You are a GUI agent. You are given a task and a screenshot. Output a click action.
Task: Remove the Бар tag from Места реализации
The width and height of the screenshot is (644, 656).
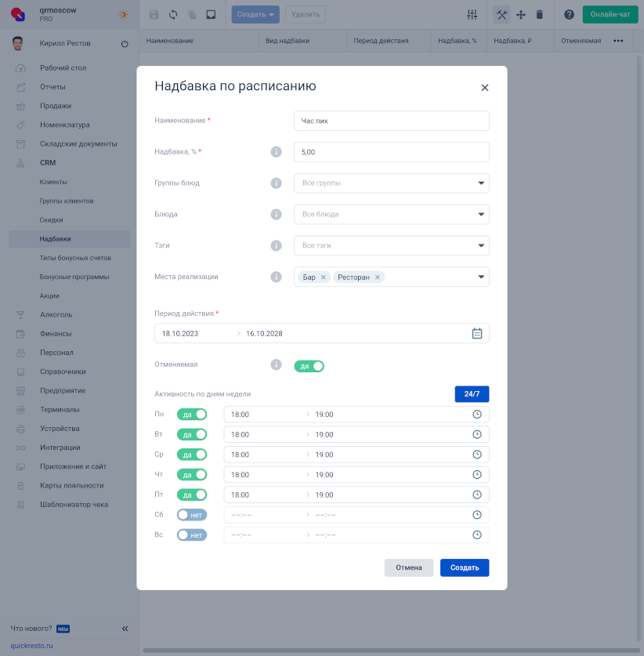324,277
